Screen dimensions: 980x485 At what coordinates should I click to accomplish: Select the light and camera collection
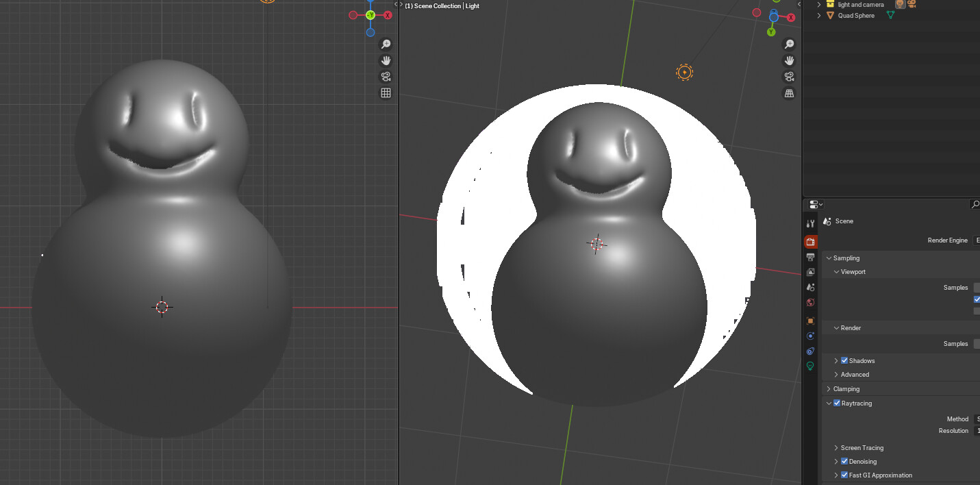(861, 4)
